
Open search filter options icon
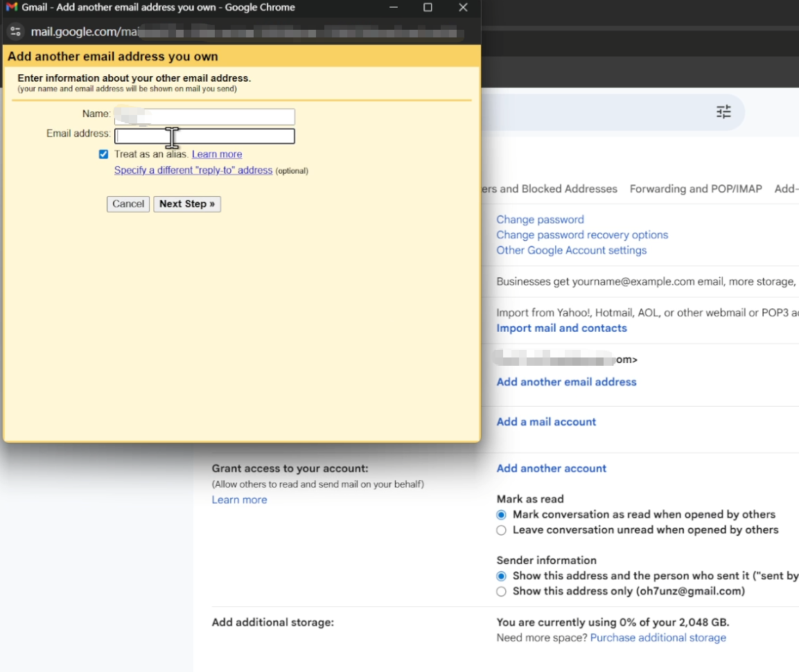(723, 112)
